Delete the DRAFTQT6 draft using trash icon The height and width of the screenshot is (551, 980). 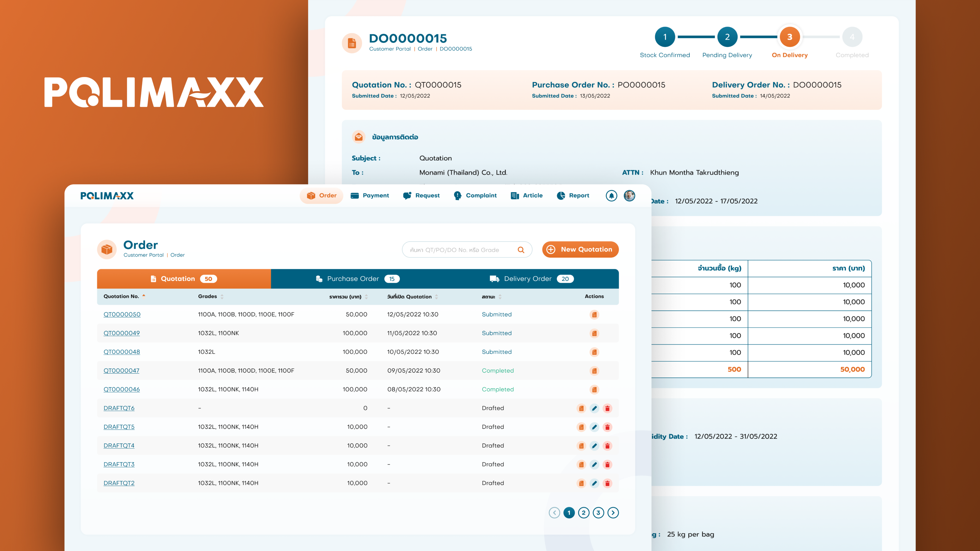click(607, 408)
